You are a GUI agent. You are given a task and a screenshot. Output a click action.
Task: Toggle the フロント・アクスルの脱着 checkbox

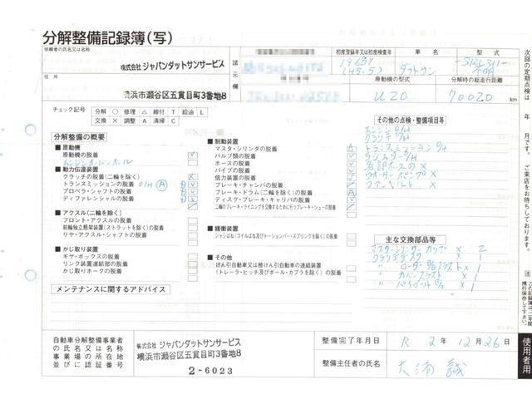(x=193, y=219)
